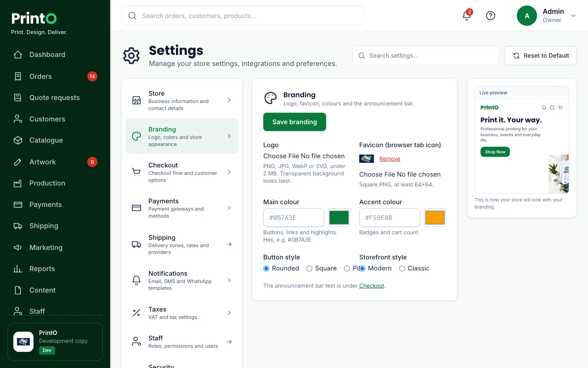Click the Quote requests sidebar icon
The image size is (588, 368).
(18, 98)
